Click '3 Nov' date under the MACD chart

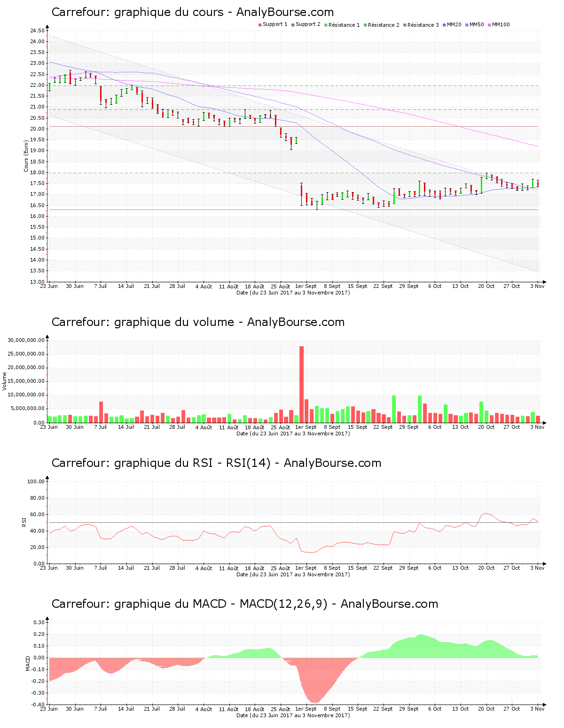(537, 709)
